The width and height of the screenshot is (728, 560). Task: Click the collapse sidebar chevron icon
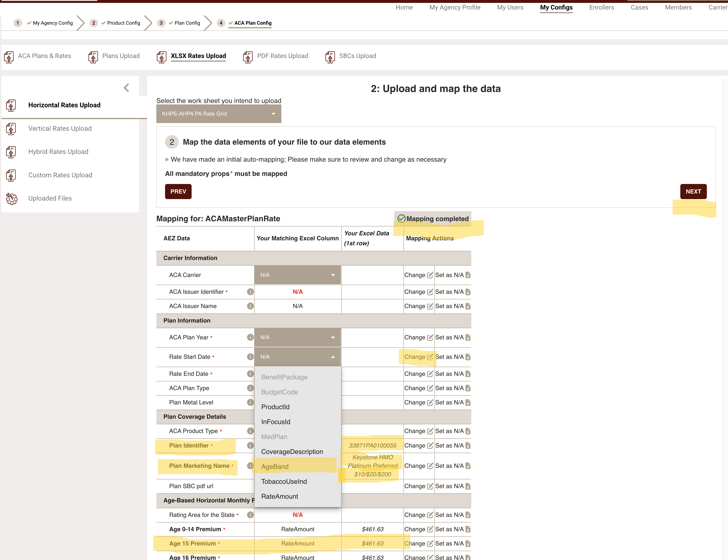126,88
